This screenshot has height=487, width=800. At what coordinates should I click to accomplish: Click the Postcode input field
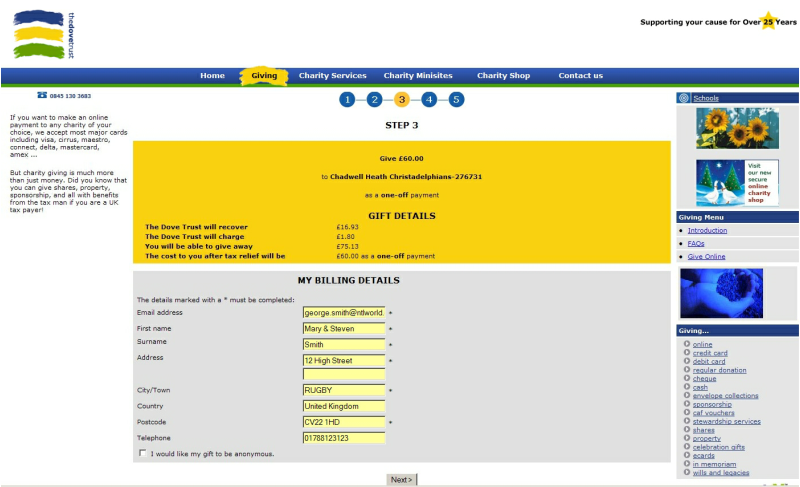pos(344,422)
